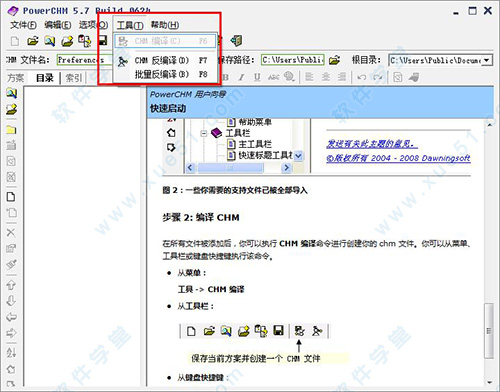Click the folder with star icon in top toolbar
This screenshot has width=500, height=392.
tap(67, 41)
